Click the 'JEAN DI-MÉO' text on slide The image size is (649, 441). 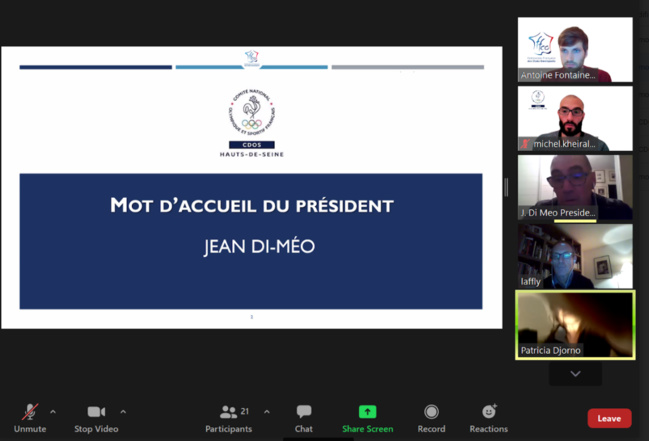pyautogui.click(x=260, y=247)
